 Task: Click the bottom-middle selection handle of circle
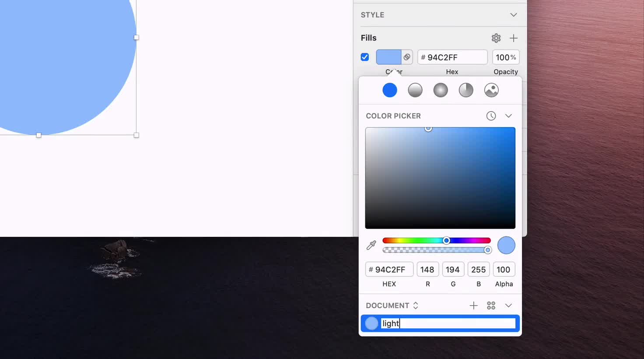point(38,135)
